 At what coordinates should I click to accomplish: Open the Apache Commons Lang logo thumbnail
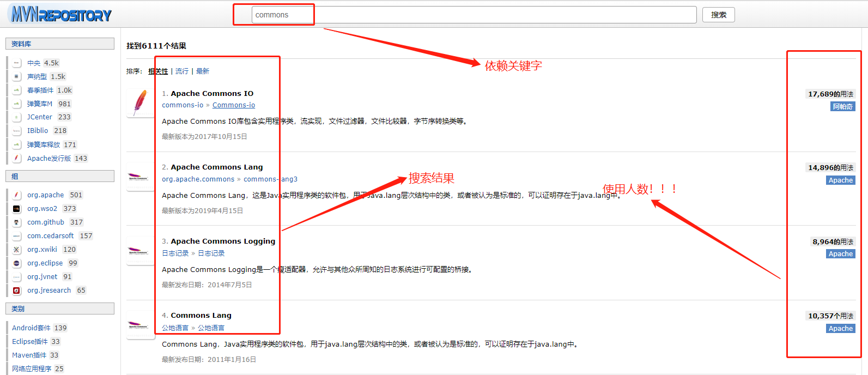pyautogui.click(x=141, y=177)
